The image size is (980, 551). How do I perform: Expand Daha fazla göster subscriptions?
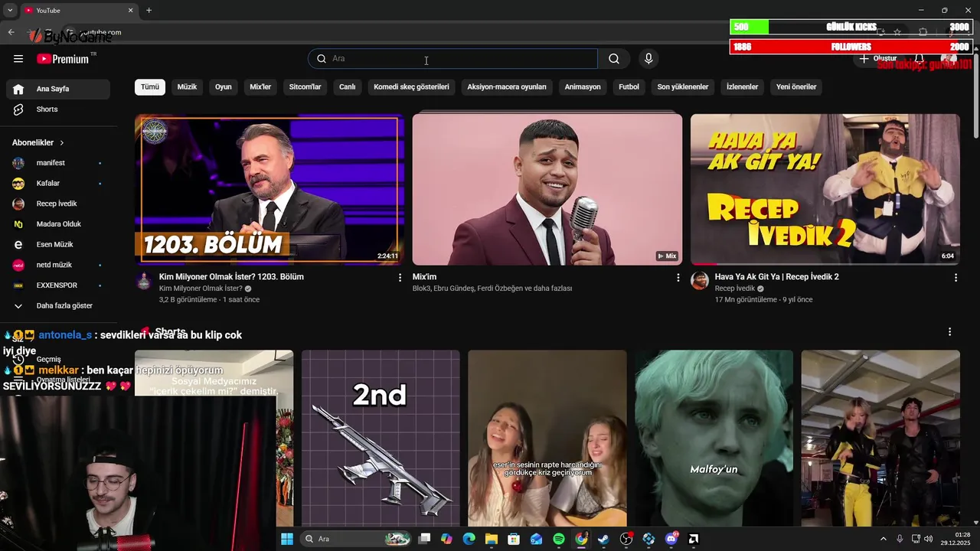pos(58,305)
